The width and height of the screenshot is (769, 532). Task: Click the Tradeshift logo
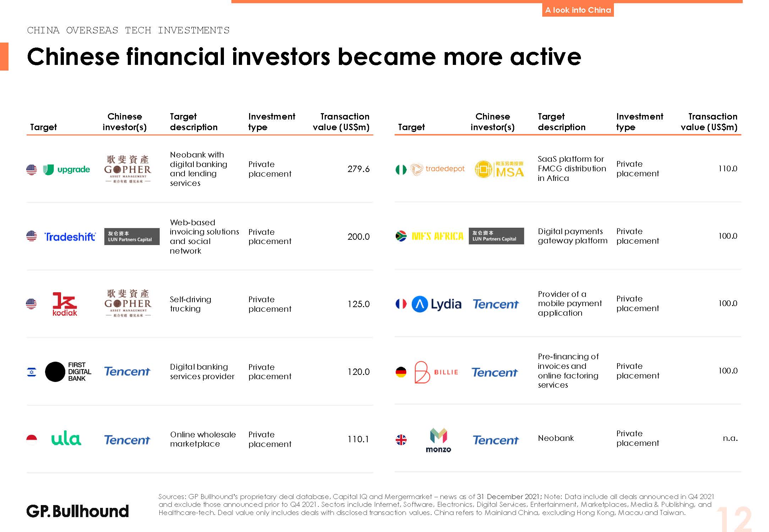(70, 237)
